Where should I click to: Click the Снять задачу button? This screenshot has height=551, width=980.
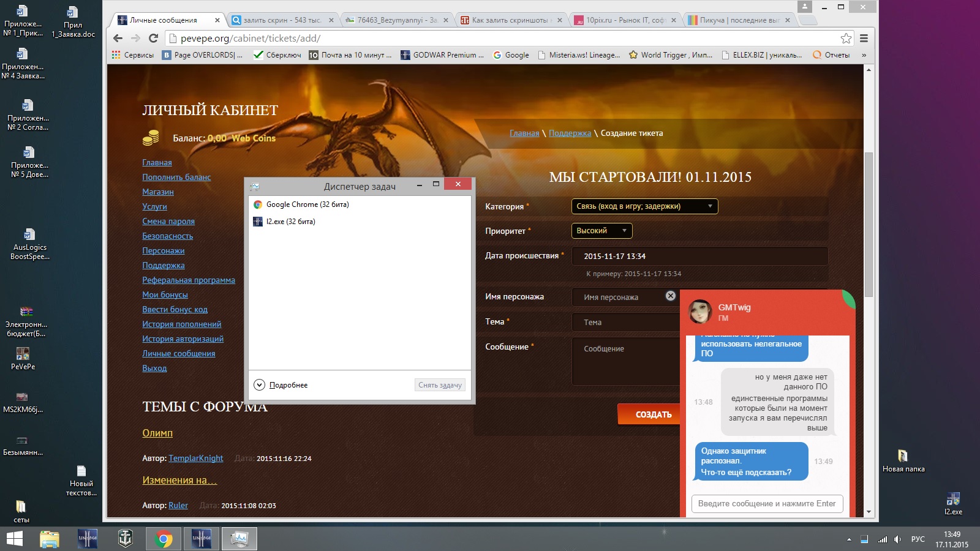[440, 385]
